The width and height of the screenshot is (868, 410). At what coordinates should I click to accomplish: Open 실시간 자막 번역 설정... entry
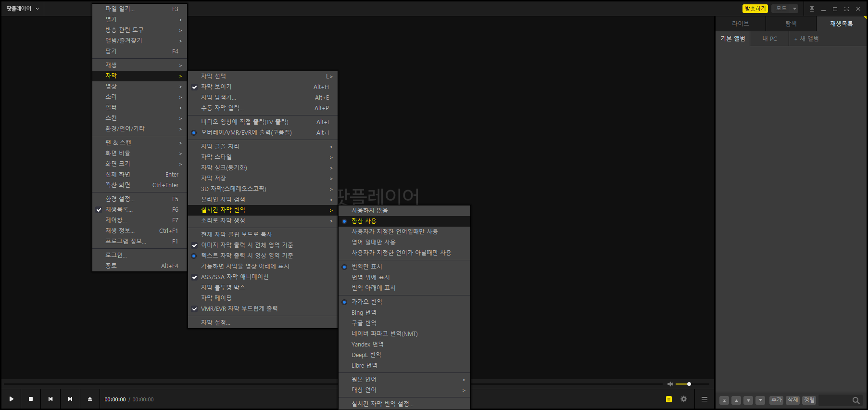pos(404,404)
